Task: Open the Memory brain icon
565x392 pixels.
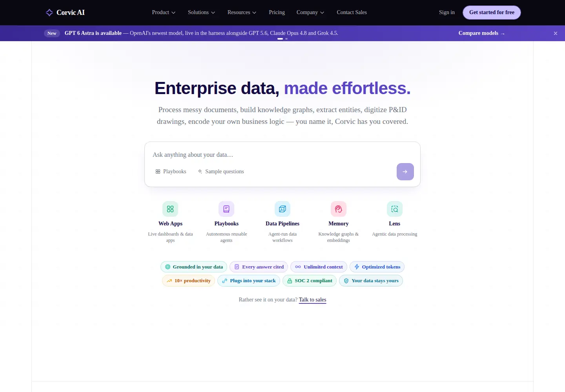Action: coord(339,209)
